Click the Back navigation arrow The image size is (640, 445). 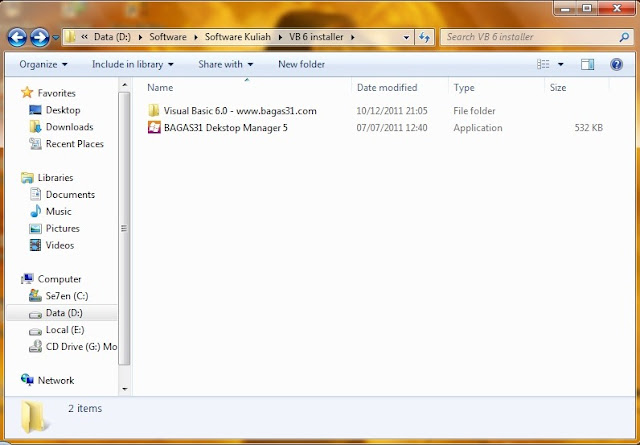(17, 38)
